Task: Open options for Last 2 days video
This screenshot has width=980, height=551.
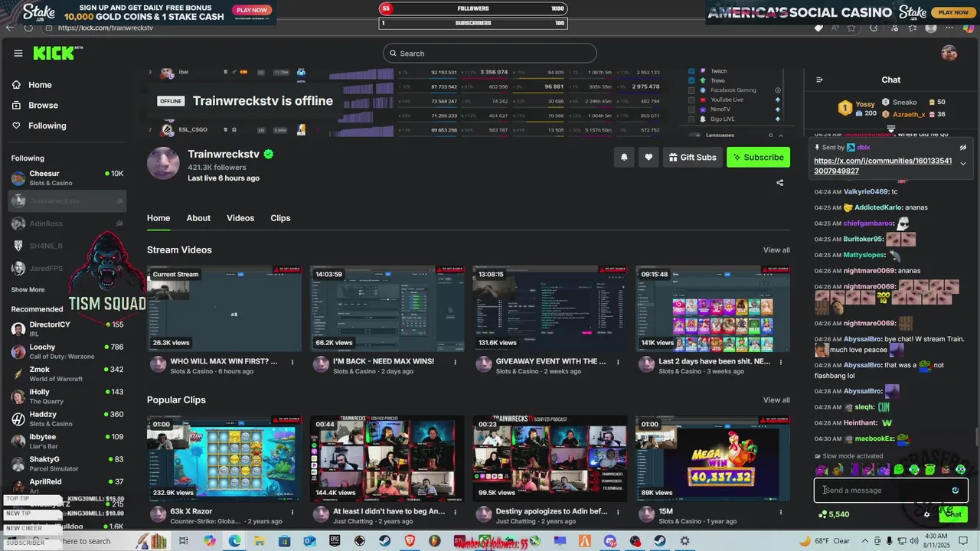Action: 781,362
